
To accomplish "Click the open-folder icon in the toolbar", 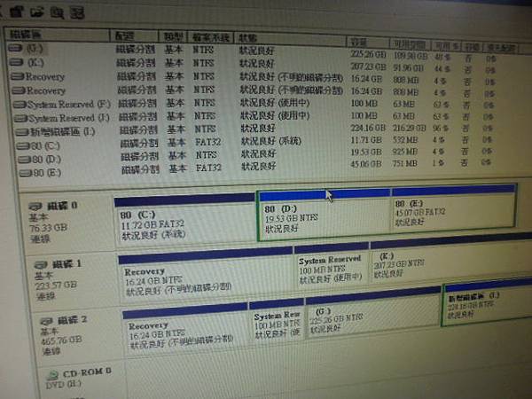I will coord(36,12).
